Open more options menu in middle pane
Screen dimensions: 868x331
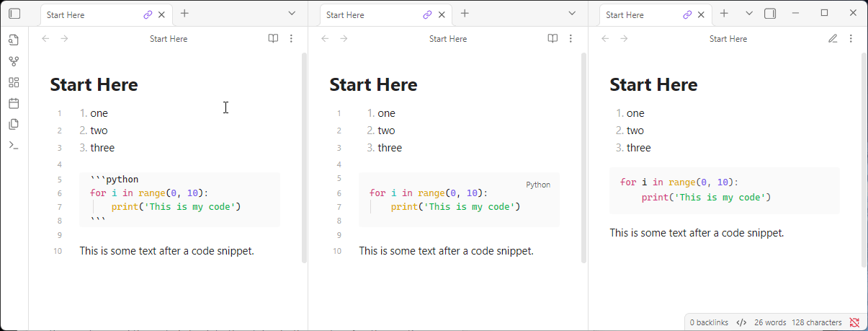click(571, 39)
